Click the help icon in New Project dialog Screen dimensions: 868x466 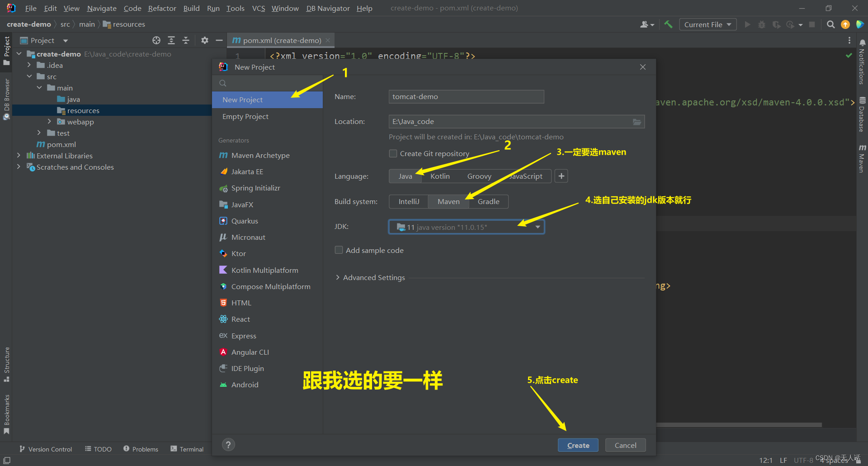(x=228, y=445)
